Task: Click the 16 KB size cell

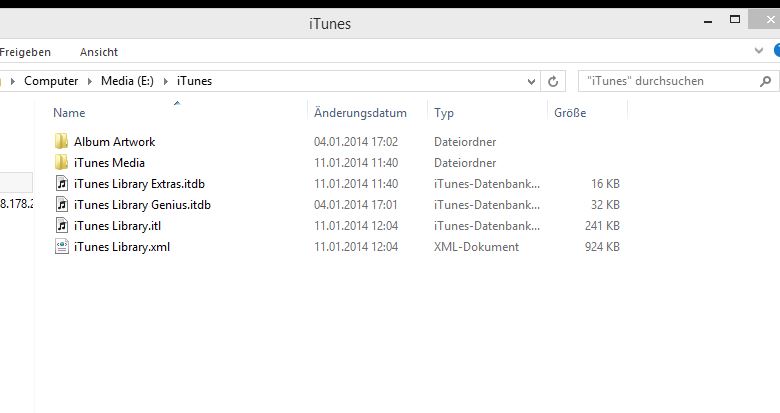Action: [x=605, y=184]
